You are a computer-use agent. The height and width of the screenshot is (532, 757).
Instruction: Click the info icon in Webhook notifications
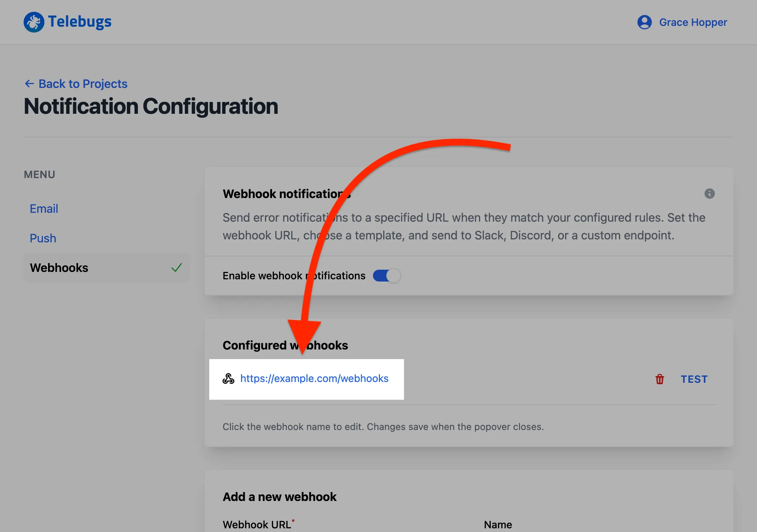point(709,194)
